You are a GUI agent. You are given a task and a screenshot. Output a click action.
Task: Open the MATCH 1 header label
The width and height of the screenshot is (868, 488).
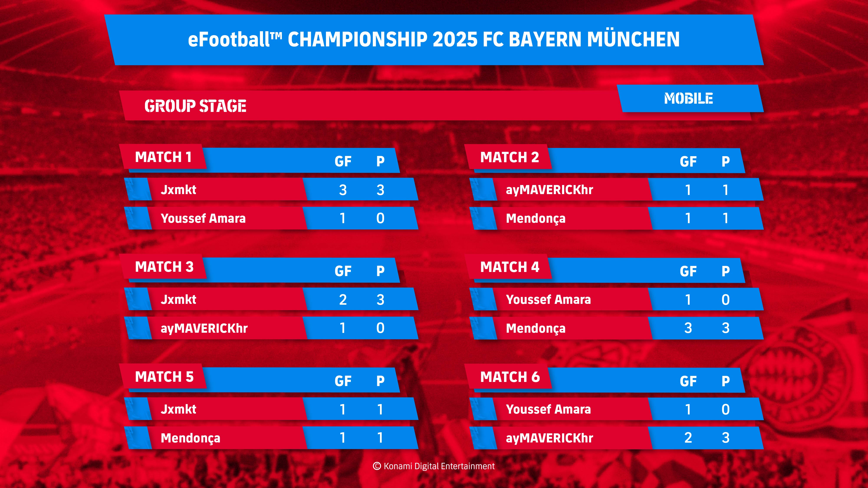tap(163, 157)
